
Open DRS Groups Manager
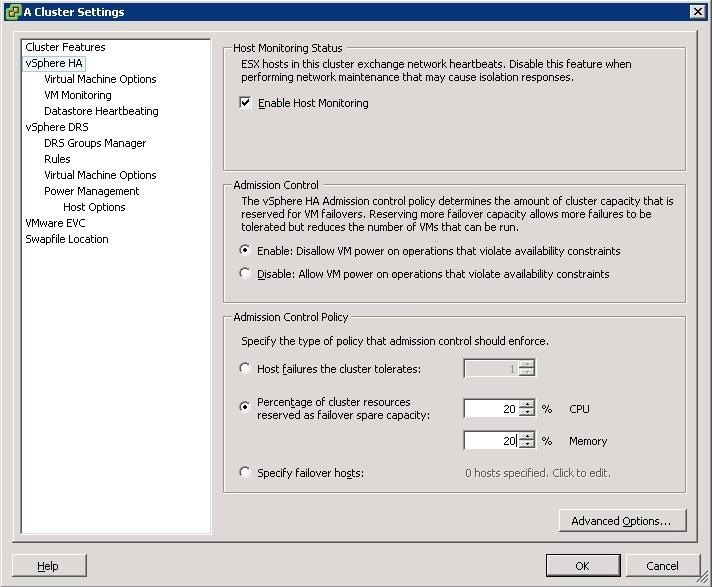point(95,143)
